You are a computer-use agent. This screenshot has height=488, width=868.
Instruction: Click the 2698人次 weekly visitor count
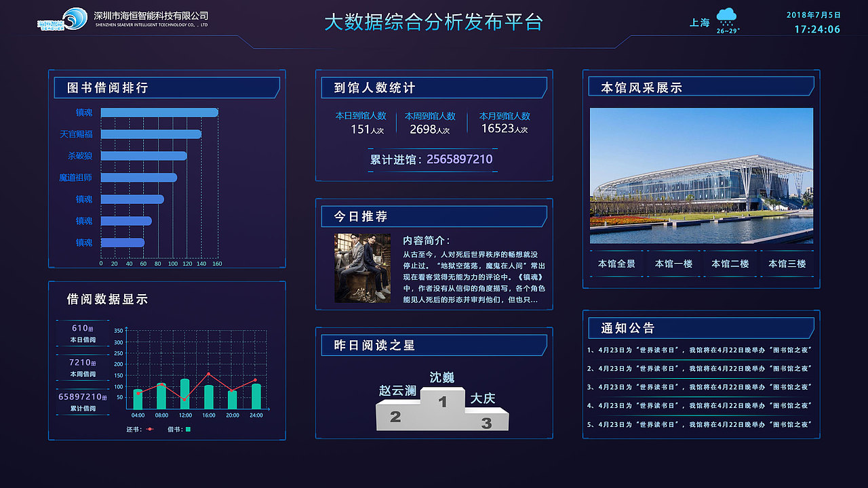429,129
